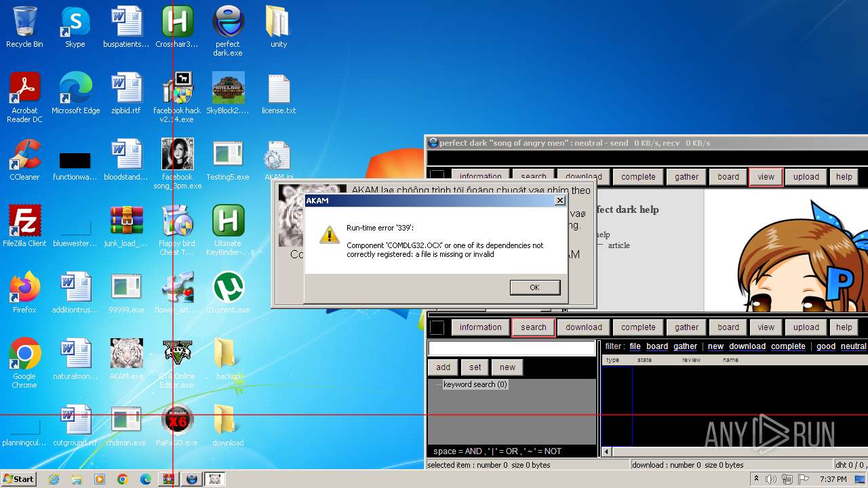Image resolution: width=868 pixels, height=488 pixels.
Task: Select the AKAM.exe tiger icon
Action: (126, 360)
